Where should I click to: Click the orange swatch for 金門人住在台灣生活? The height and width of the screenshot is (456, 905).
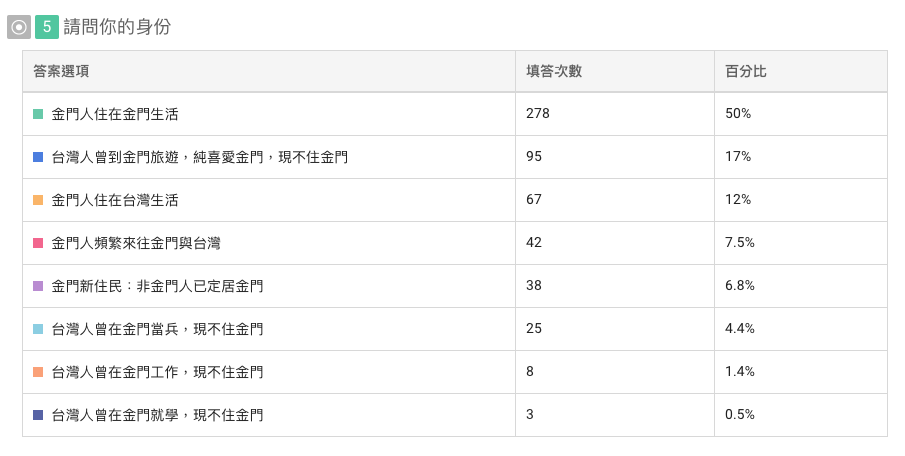pyautogui.click(x=38, y=200)
